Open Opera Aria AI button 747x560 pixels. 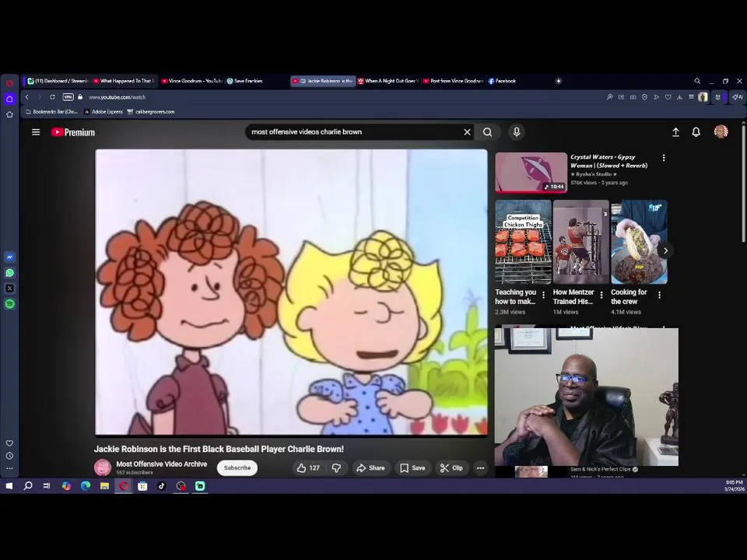(738, 97)
